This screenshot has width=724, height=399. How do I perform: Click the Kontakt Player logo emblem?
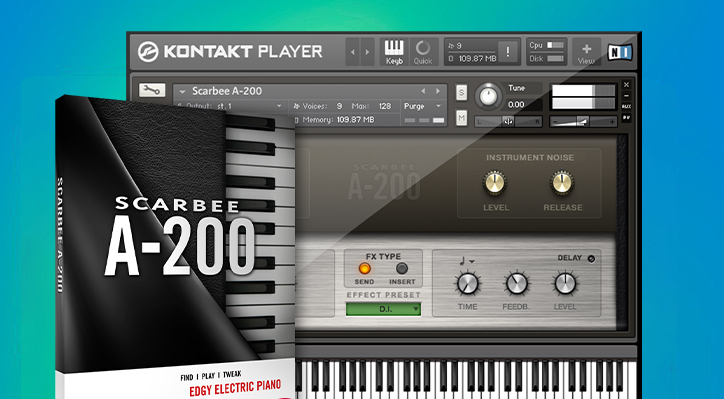(x=148, y=52)
